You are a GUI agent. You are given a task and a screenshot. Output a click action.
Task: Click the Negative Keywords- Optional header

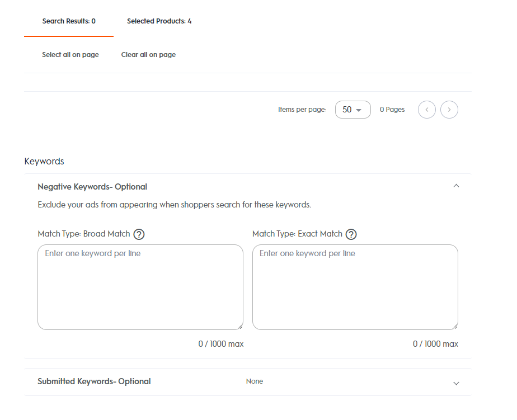(92, 187)
